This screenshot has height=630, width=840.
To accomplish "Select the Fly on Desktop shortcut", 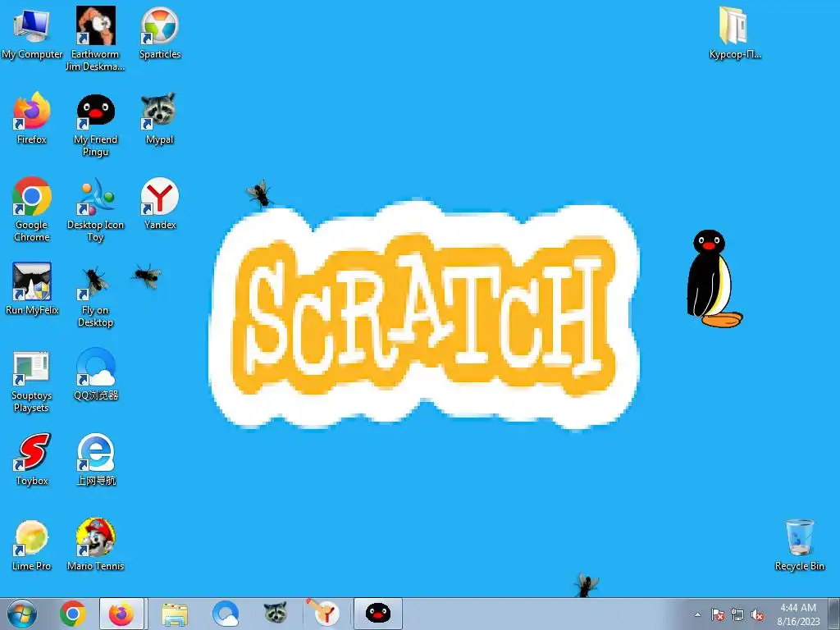I will coord(95,296).
